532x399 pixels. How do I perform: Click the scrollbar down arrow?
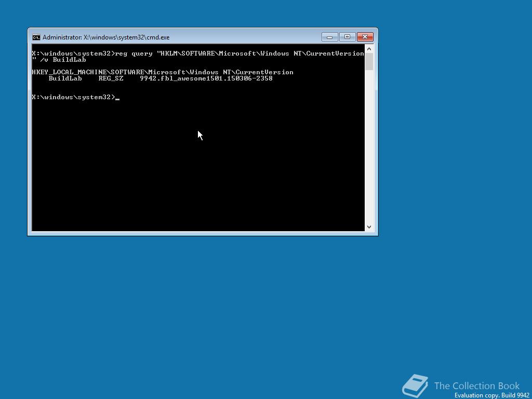coord(369,227)
